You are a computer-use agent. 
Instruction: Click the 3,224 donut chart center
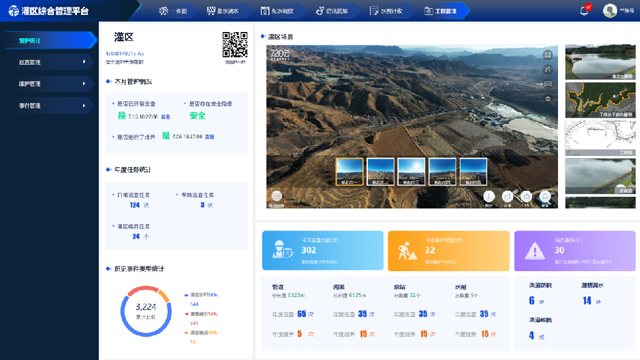click(146, 311)
